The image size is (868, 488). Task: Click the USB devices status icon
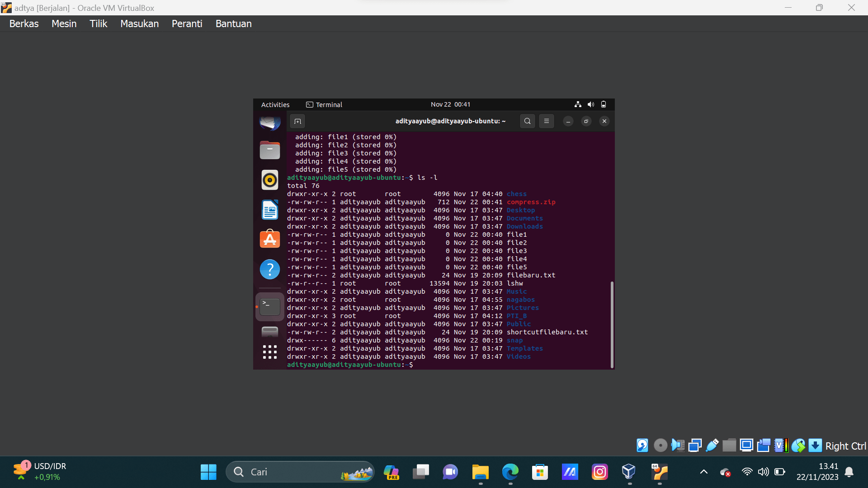[x=712, y=446]
